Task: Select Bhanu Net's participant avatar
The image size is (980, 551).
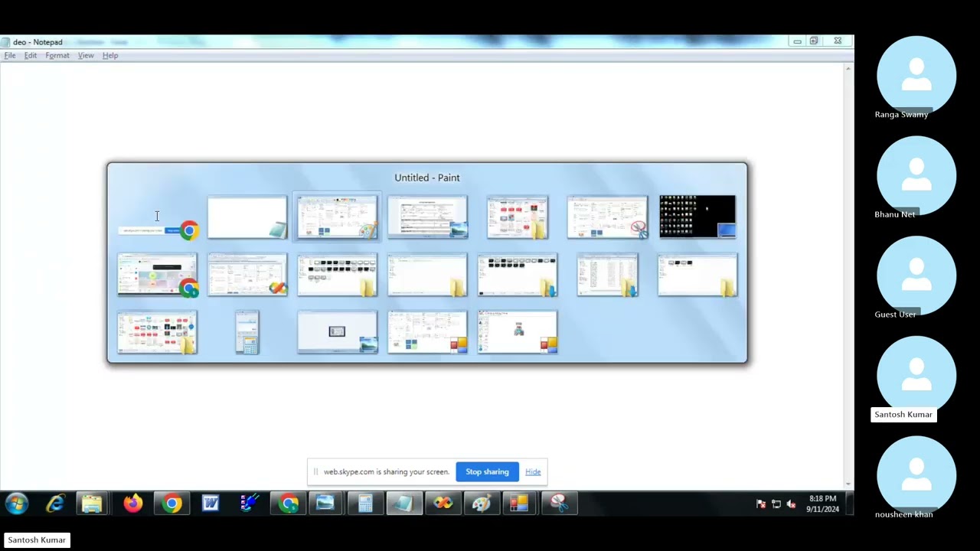Action: point(916,176)
